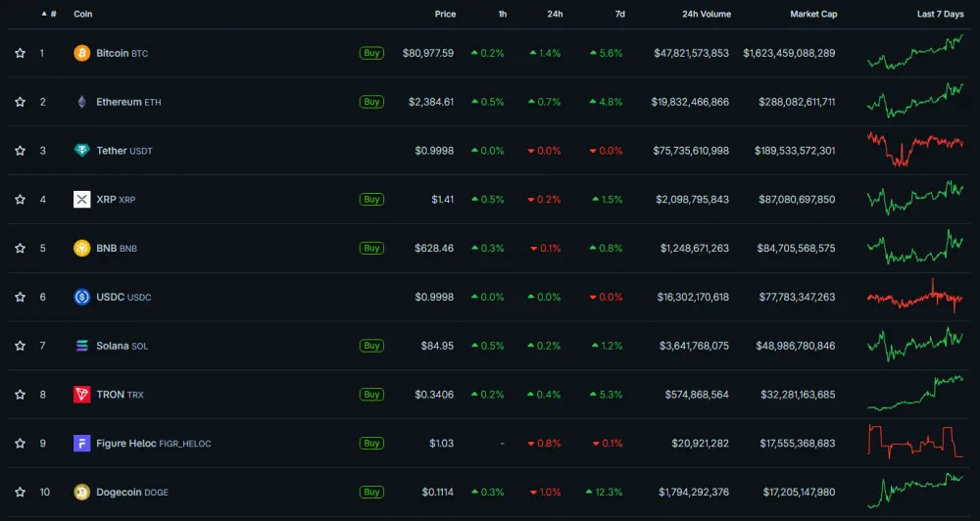
Task: Click Buy in the XRP row
Action: click(371, 199)
